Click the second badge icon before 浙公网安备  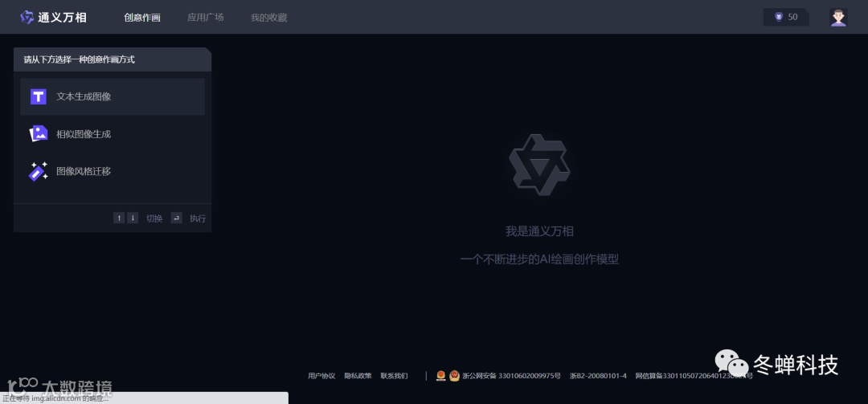point(454,376)
